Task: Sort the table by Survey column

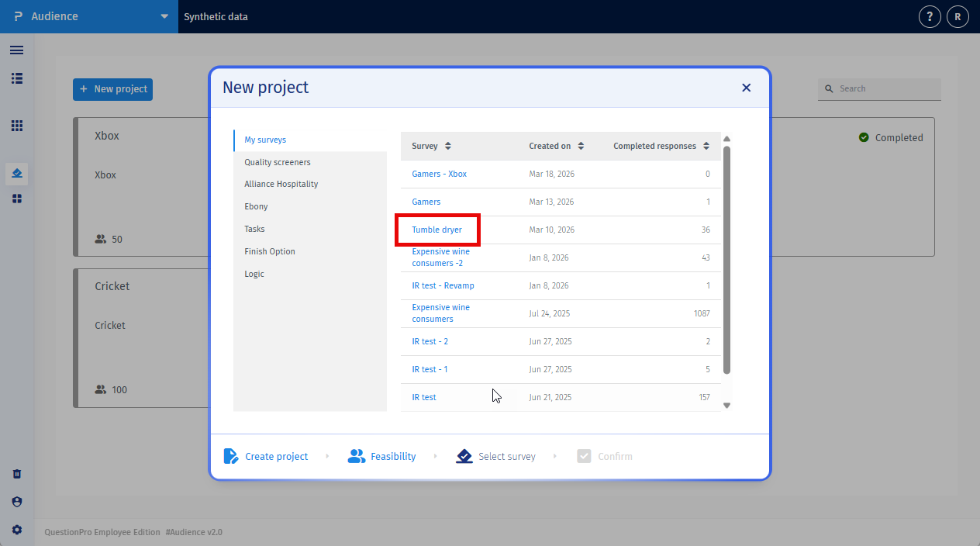Action: [447, 146]
